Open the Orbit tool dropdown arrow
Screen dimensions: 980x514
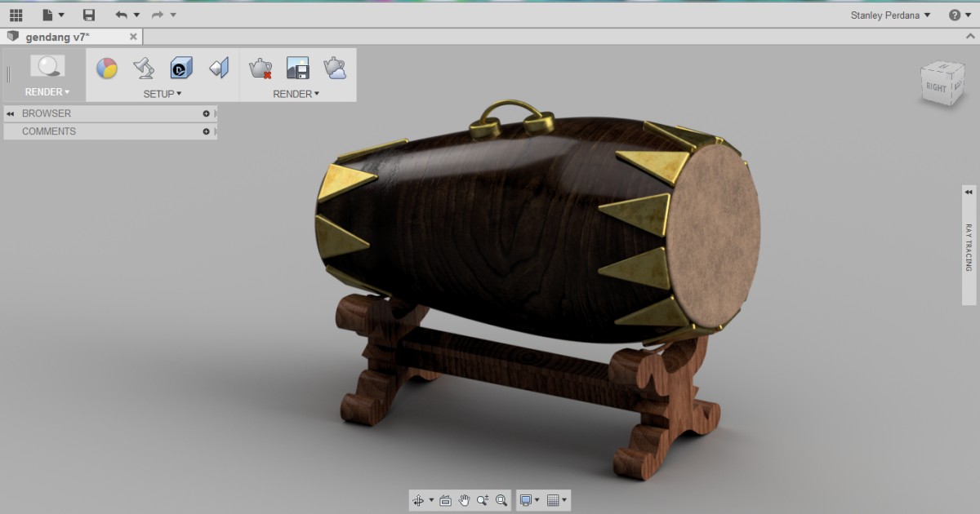point(431,500)
